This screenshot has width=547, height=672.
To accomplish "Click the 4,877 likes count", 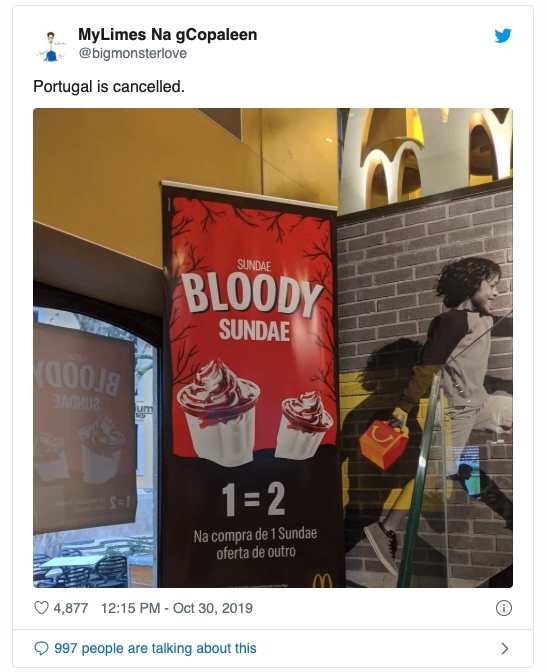I will point(71,608).
